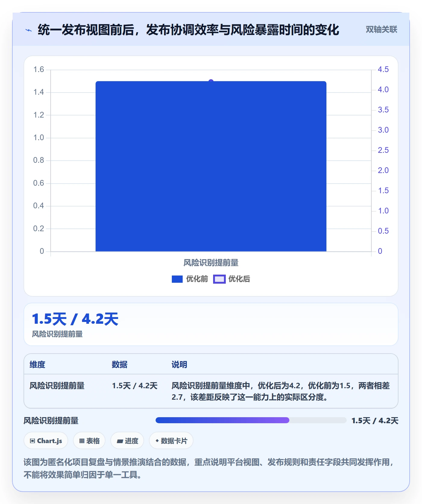This screenshot has height=504, width=422.
Task: Click the 优化后 legend label text
Action: click(239, 279)
